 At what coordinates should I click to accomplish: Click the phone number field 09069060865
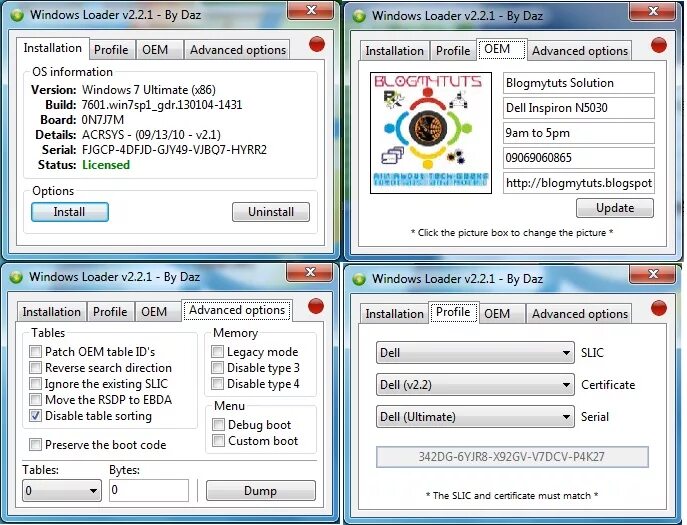pyautogui.click(x=579, y=158)
